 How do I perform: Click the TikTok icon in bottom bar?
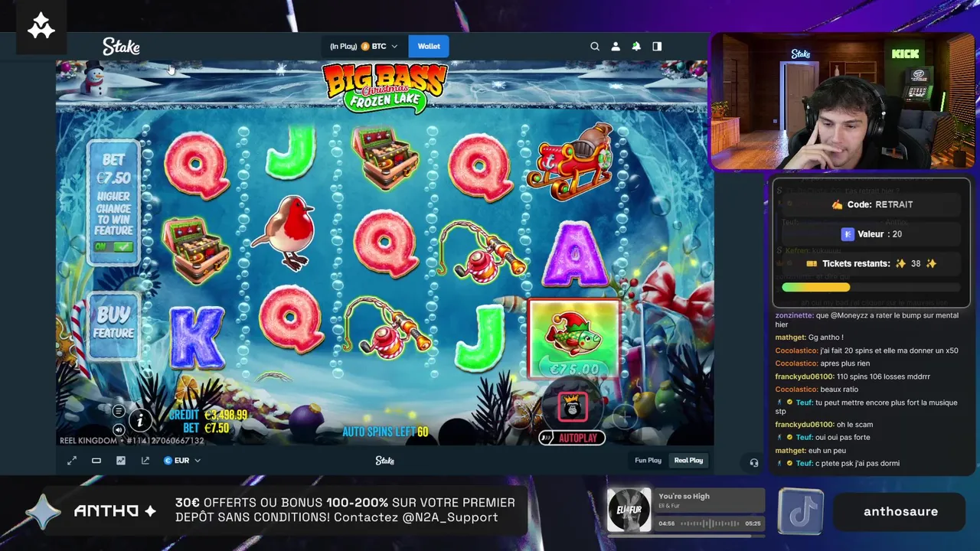[801, 511]
